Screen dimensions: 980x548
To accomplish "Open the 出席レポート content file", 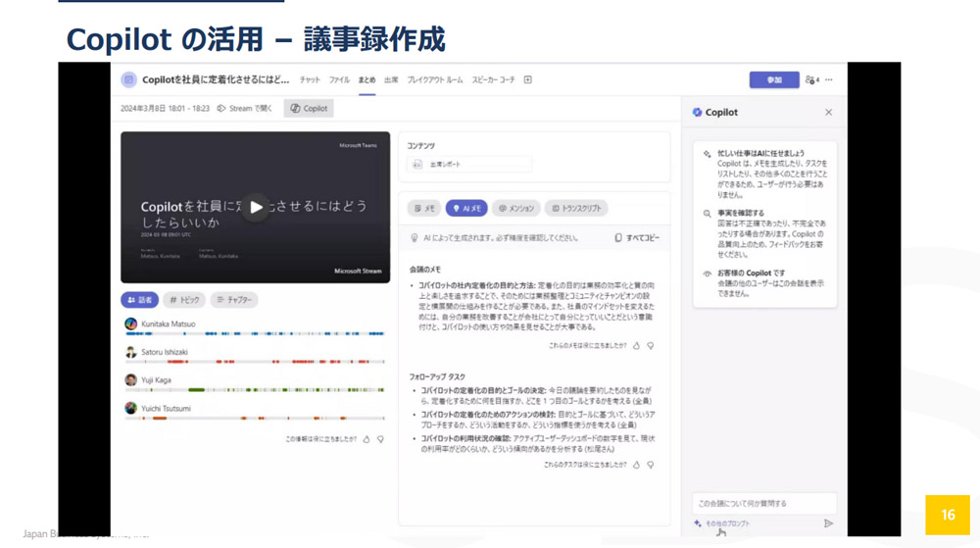I will [x=469, y=165].
